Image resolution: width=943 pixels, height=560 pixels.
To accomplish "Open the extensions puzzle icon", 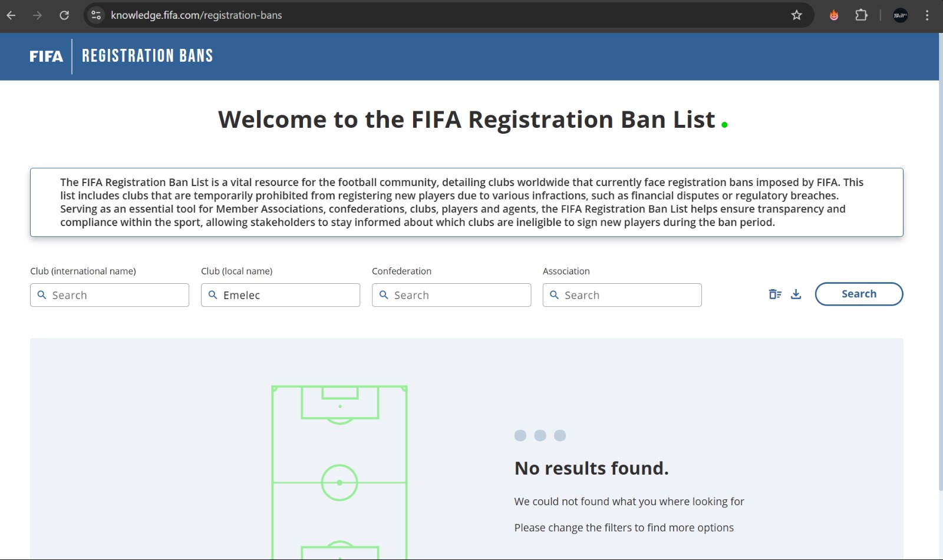I will click(861, 15).
